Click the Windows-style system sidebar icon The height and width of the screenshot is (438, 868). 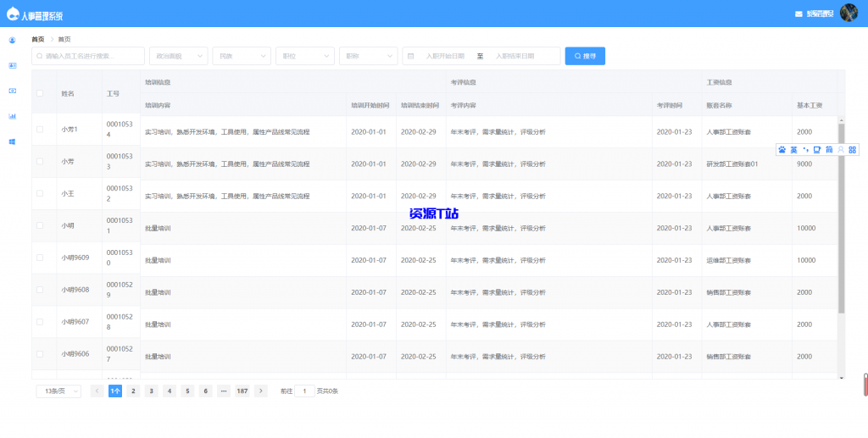point(12,141)
